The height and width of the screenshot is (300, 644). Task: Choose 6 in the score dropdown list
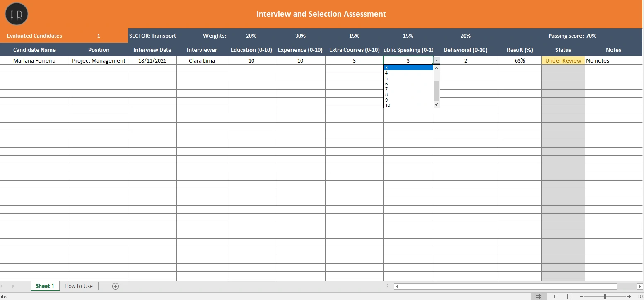pyautogui.click(x=408, y=84)
